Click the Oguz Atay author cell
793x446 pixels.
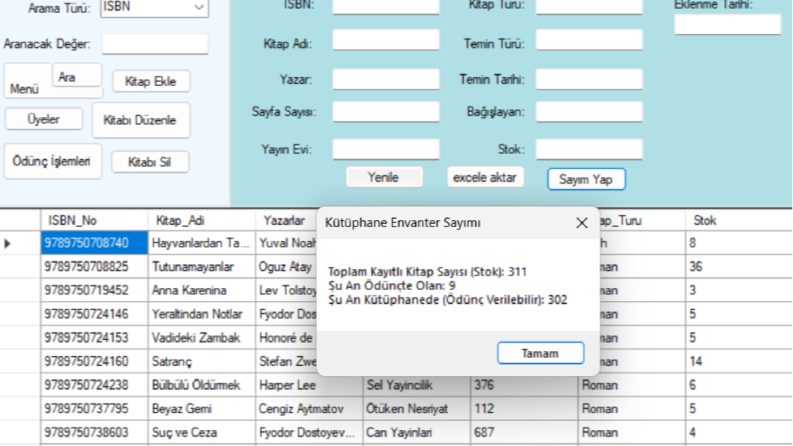pyautogui.click(x=286, y=266)
